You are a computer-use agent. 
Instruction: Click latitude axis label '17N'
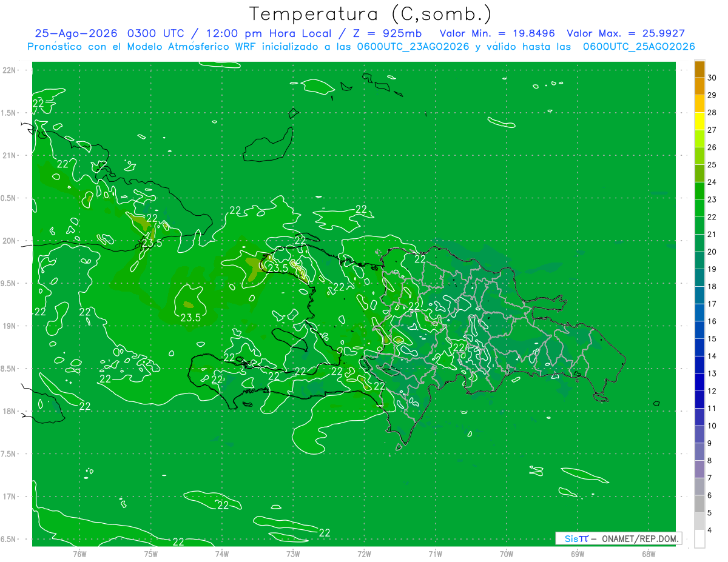(10, 497)
